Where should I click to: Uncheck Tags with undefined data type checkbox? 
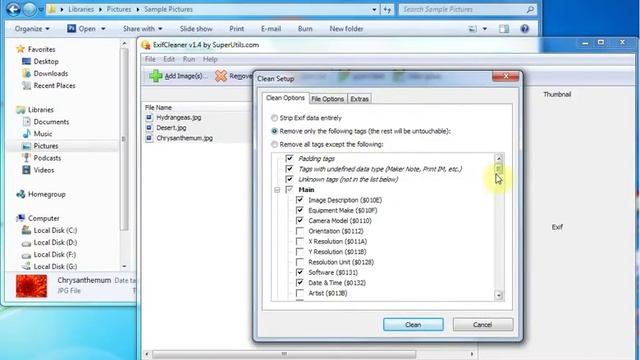click(x=289, y=169)
